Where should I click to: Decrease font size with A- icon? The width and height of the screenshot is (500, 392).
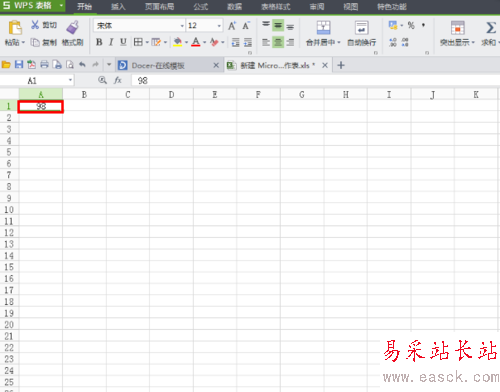(246, 26)
